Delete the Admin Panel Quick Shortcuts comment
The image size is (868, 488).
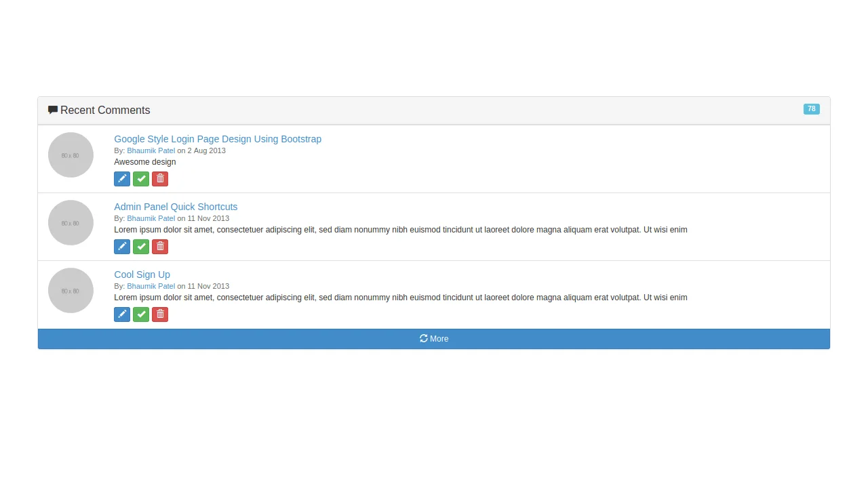pos(160,246)
